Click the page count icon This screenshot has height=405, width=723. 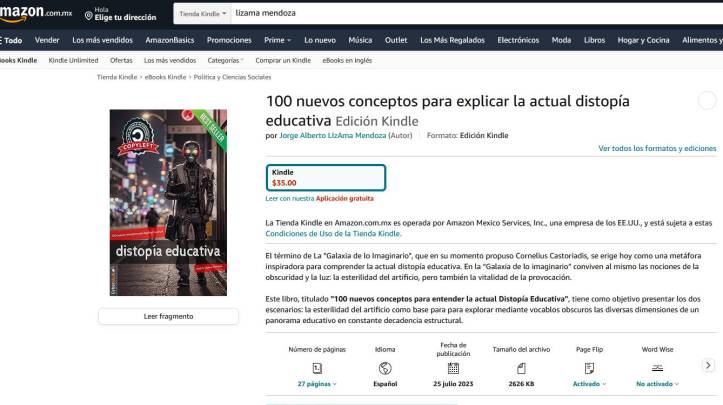(x=317, y=368)
